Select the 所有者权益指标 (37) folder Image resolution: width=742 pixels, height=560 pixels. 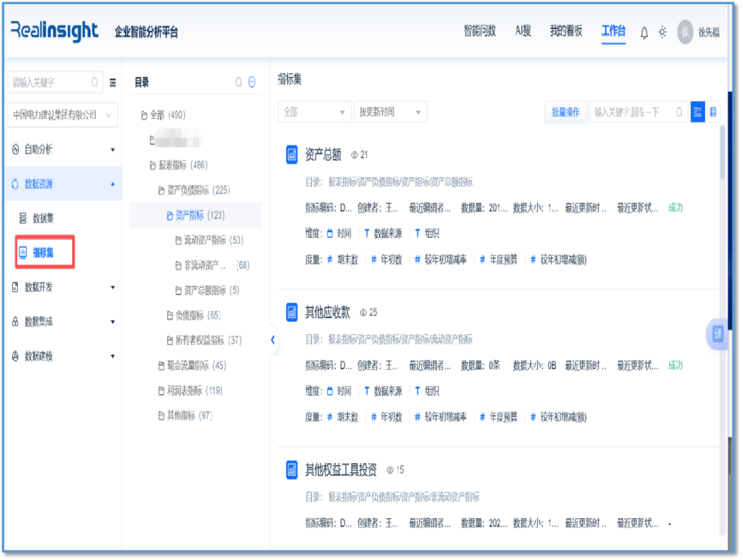click(205, 340)
